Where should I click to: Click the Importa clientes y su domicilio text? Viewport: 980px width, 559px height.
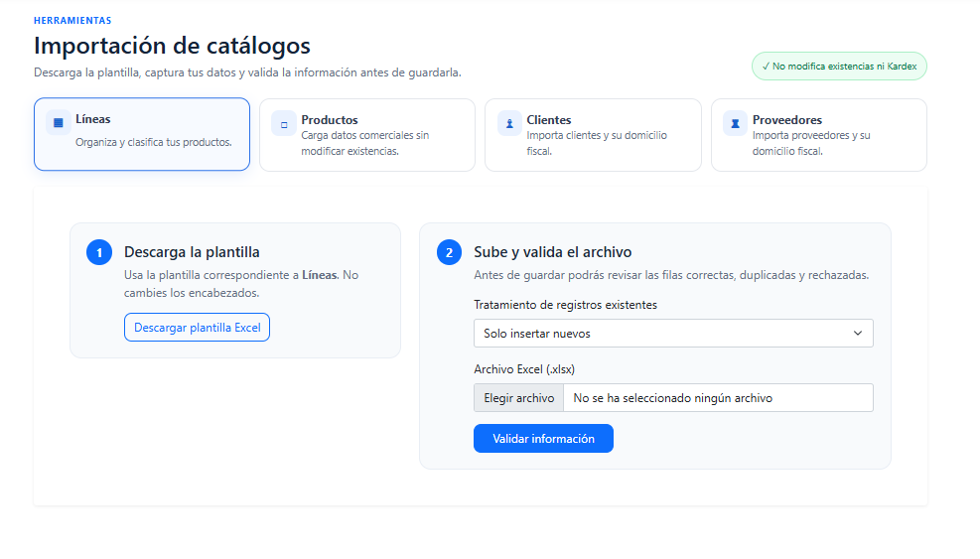coord(597,143)
